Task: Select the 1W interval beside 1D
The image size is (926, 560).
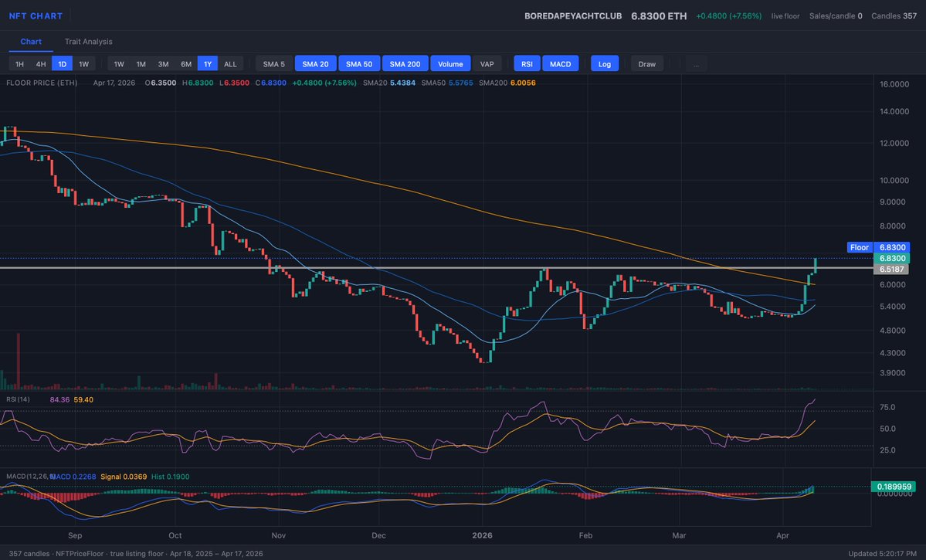Action: click(84, 64)
